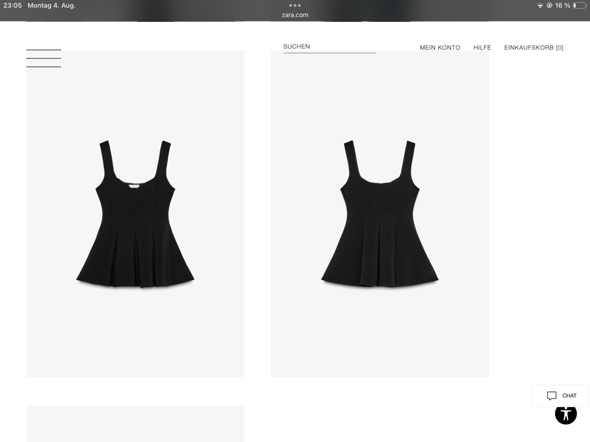Select the partially visible third product image
The width and height of the screenshot is (590, 442).
pyautogui.click(x=135, y=424)
